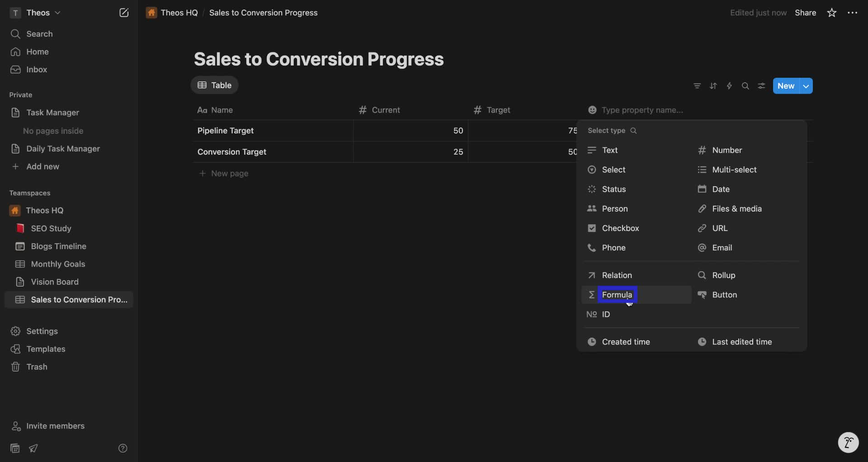Filter the database table
Screen dimensions: 868x462
point(697,85)
